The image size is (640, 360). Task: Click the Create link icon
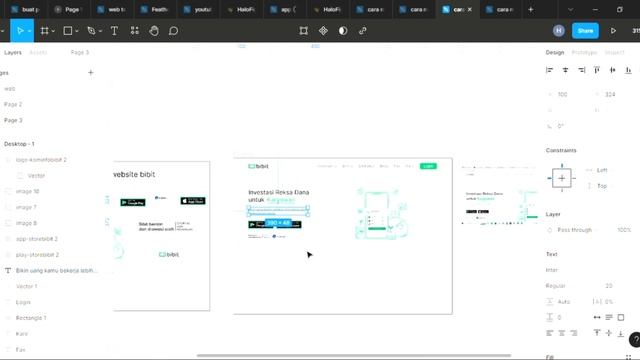point(362,31)
